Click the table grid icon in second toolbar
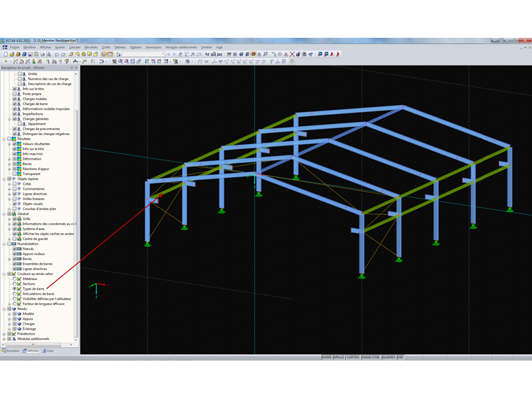532x399 pixels. click(284, 62)
